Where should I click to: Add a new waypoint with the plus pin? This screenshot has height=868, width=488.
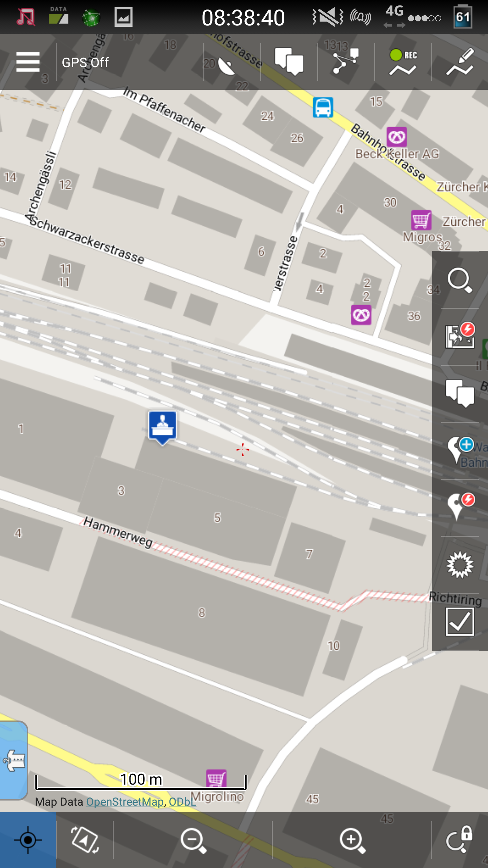pyautogui.click(x=460, y=450)
